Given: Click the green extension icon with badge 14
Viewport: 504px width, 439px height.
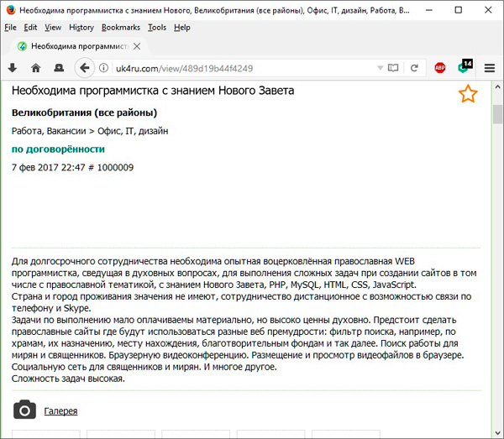Looking at the screenshot, I should coord(464,68).
